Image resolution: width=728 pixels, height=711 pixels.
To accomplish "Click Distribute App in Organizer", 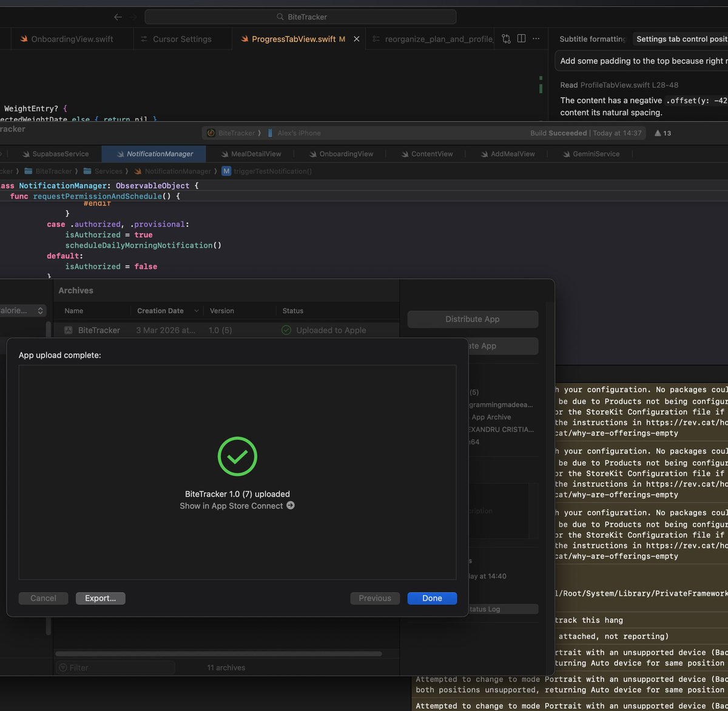I will click(473, 319).
